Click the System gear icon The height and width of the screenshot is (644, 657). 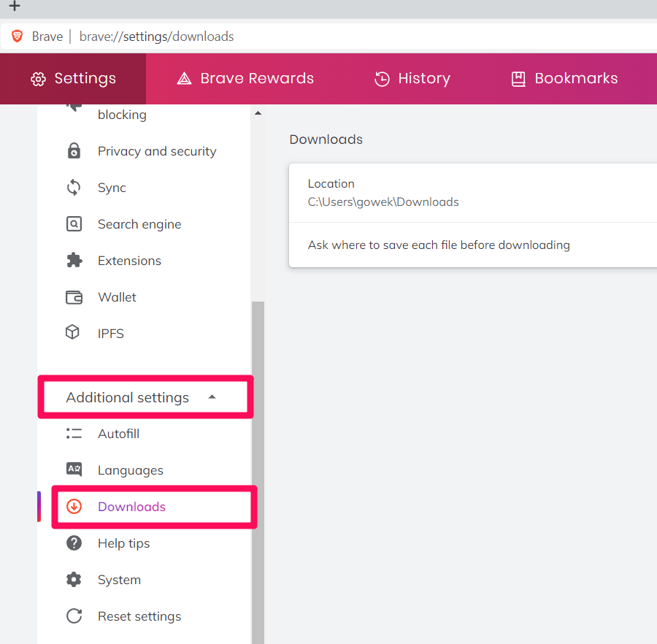(74, 580)
